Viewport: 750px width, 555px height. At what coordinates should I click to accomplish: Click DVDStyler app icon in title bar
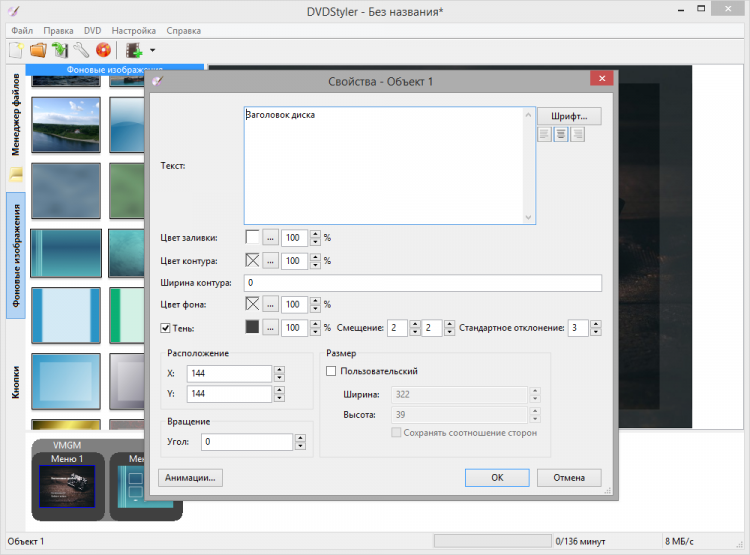(13, 11)
